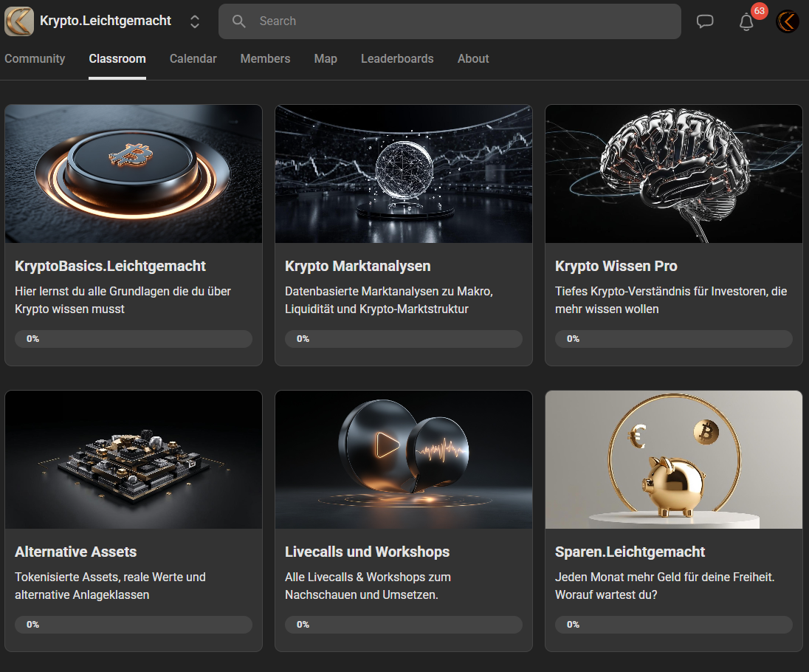Open the KryptoBasics.Leichtgemacht course thumbnail
809x672 pixels.
[x=134, y=174]
